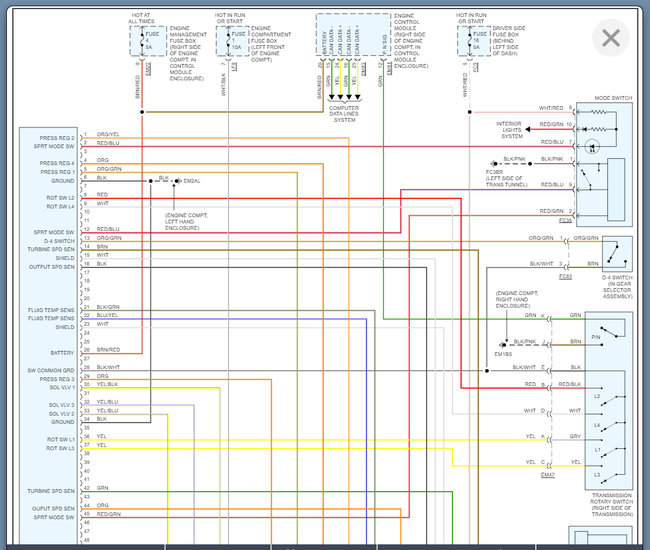Image resolution: width=650 pixels, height=550 pixels.
Task: Click the ROT SW L3 pin label
Action: [x=61, y=448]
